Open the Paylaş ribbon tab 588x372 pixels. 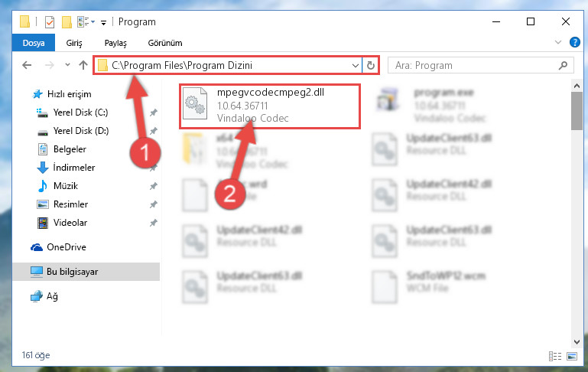point(115,43)
